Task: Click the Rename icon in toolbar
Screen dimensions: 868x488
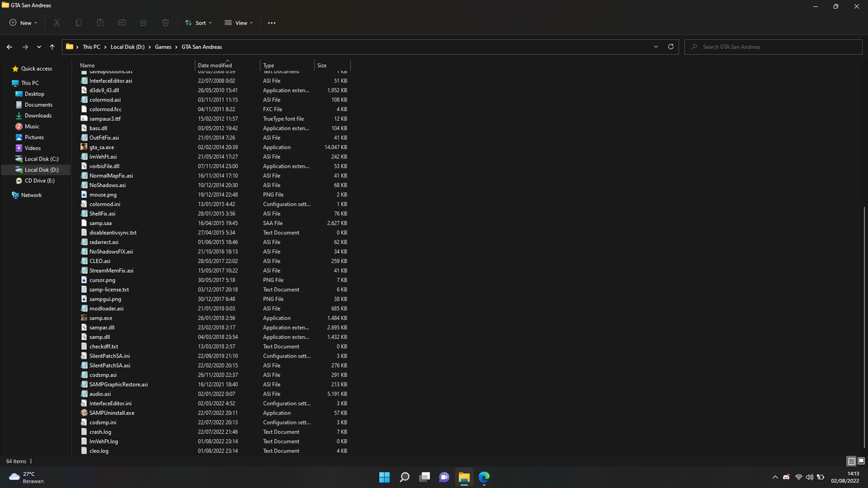Action: coord(122,23)
